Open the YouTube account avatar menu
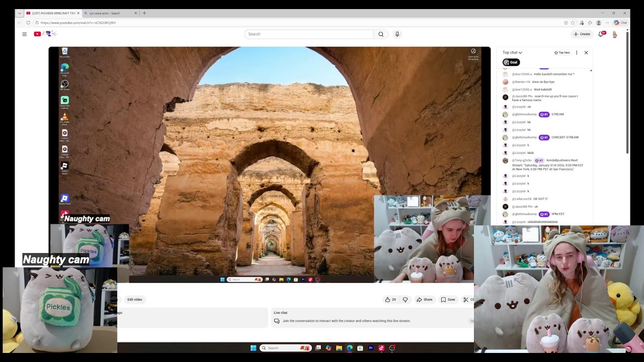The height and width of the screenshot is (362, 644). tap(614, 34)
